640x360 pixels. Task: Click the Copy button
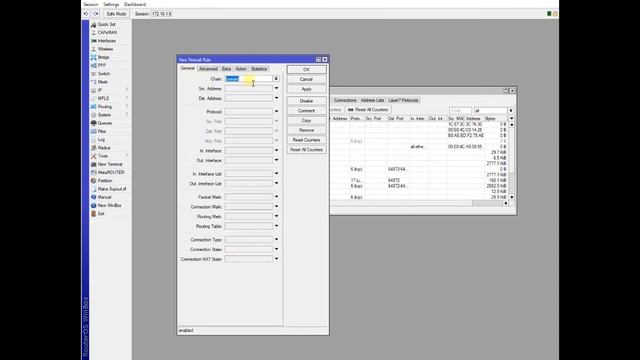point(306,120)
